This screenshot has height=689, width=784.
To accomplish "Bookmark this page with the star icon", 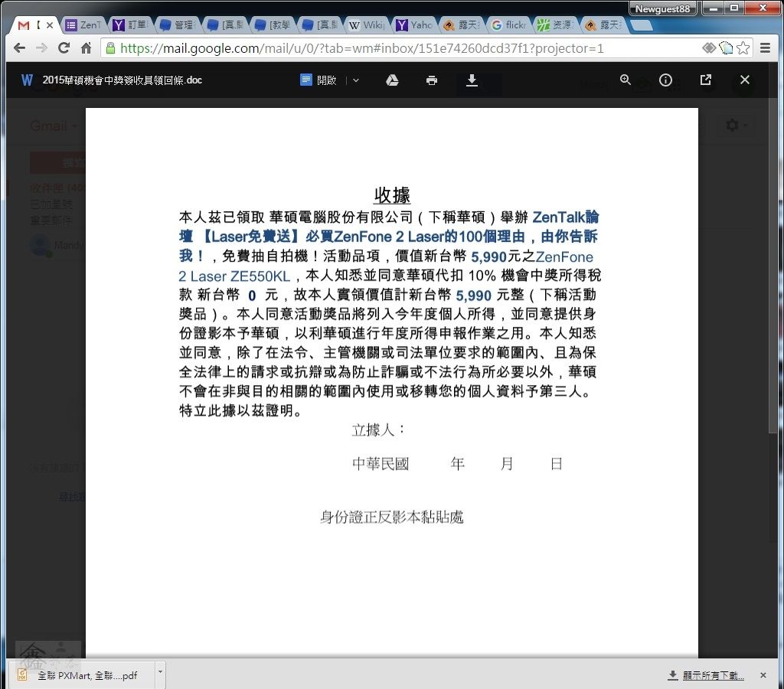I will [743, 48].
